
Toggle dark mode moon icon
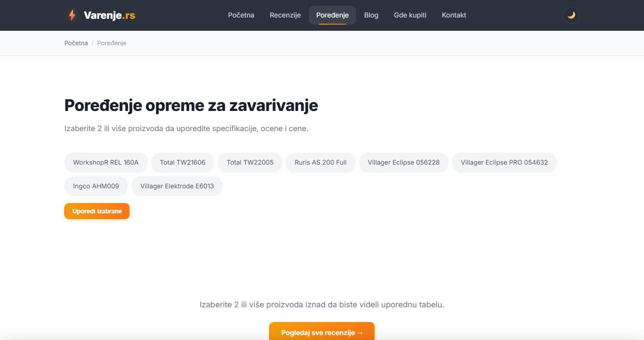(x=571, y=15)
